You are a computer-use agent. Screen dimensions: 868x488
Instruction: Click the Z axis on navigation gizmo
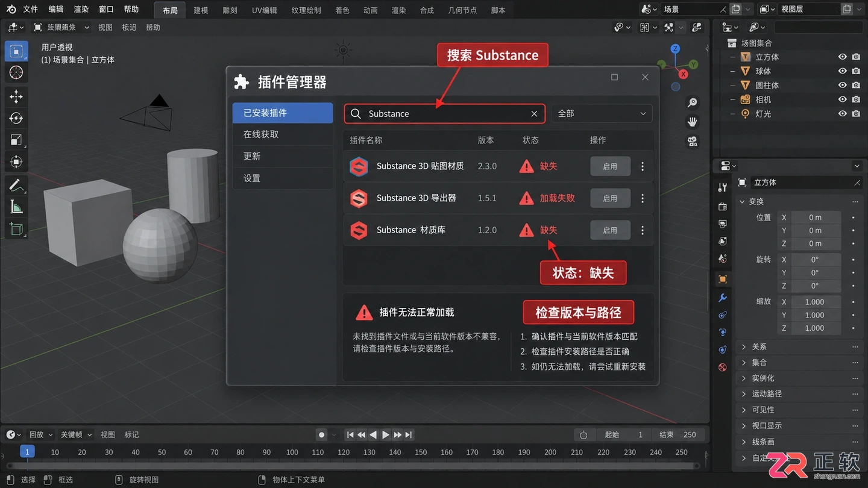676,49
